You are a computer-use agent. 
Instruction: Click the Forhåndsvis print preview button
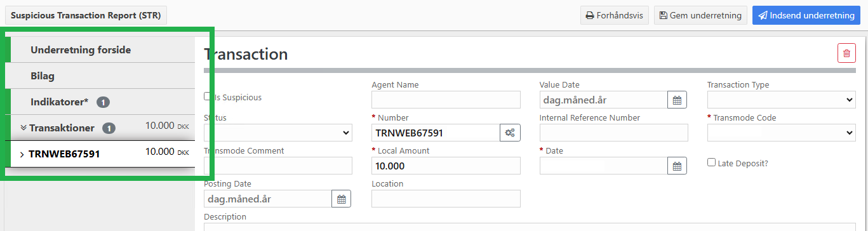(x=615, y=15)
